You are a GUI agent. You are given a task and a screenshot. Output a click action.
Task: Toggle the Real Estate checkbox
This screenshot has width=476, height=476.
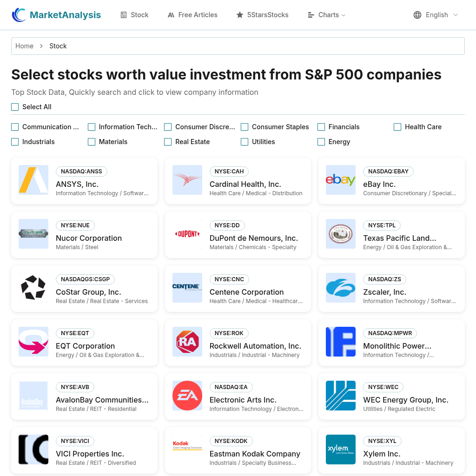(168, 142)
